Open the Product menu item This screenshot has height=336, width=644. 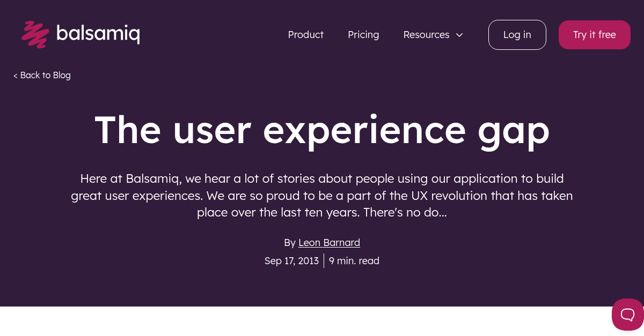point(305,35)
